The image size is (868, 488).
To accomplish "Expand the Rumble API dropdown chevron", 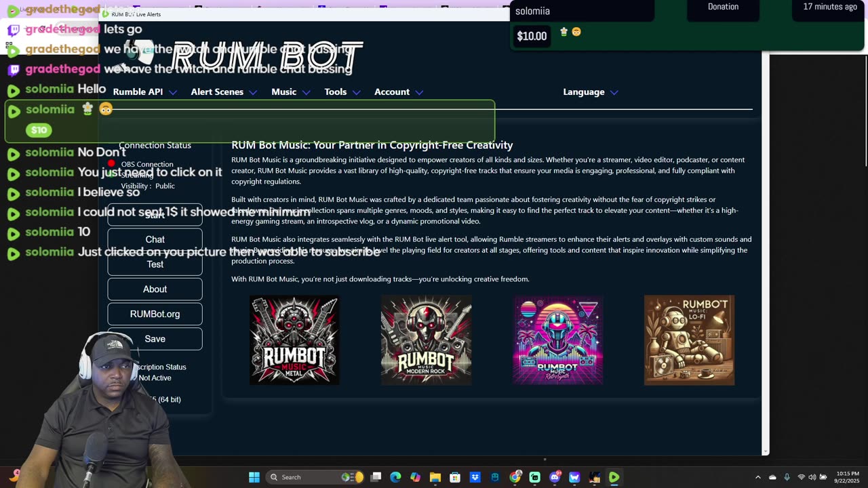I will click(173, 92).
